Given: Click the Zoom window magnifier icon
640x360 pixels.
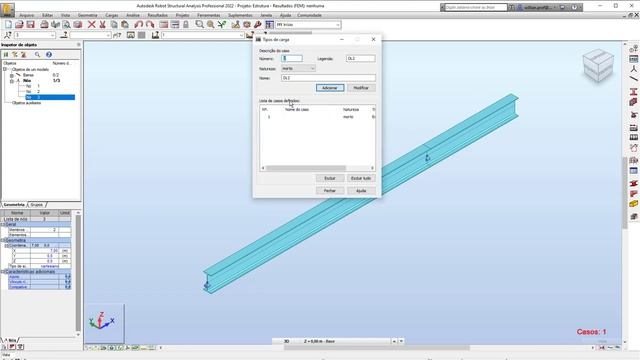Looking at the screenshot, I should pyautogui.click(x=199, y=24).
